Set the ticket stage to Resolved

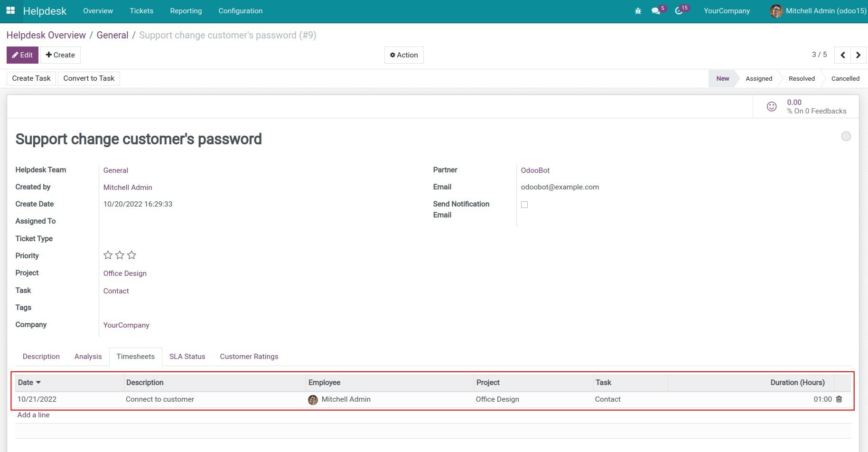pyautogui.click(x=801, y=79)
